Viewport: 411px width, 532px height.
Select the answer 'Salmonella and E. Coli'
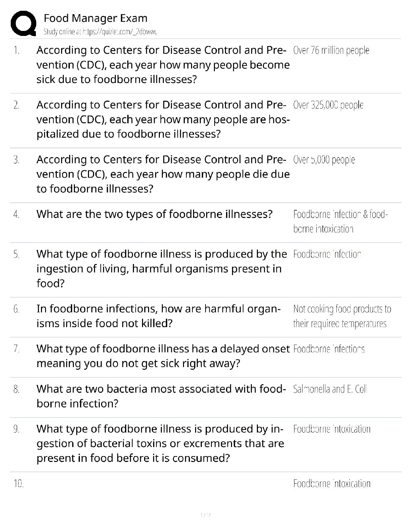pos(330,389)
